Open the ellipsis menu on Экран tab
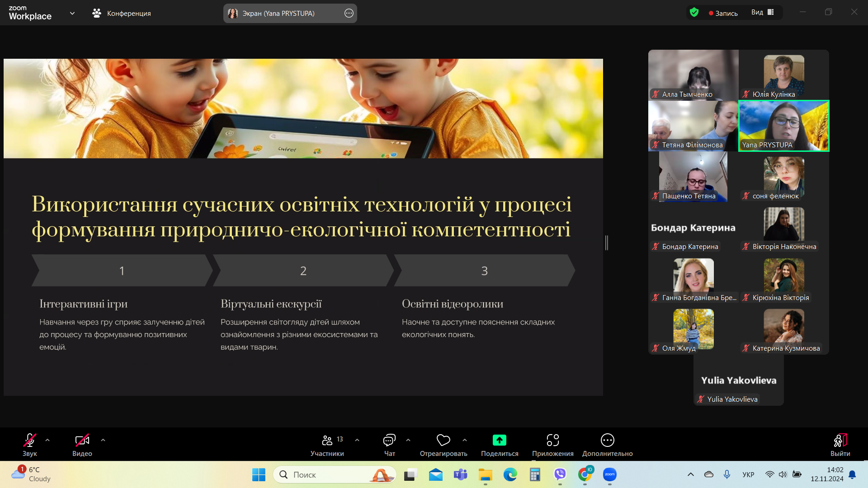This screenshot has height=488, width=868. point(349,13)
